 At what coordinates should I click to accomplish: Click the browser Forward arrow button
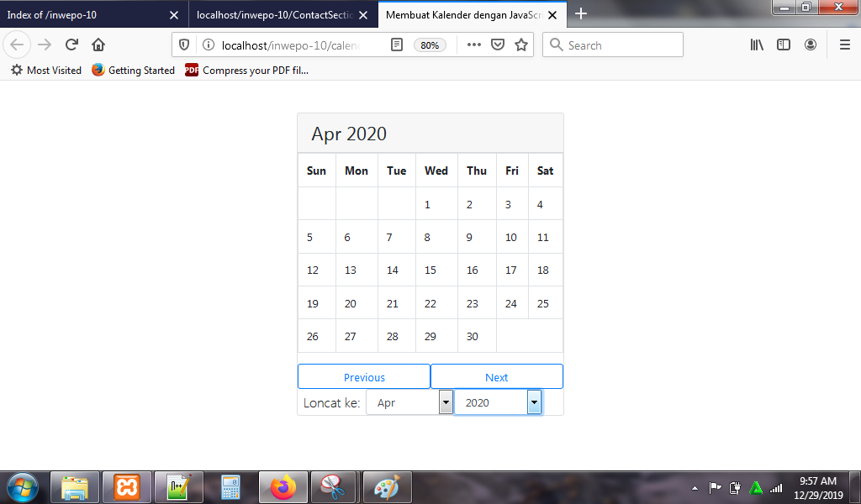click(x=45, y=45)
